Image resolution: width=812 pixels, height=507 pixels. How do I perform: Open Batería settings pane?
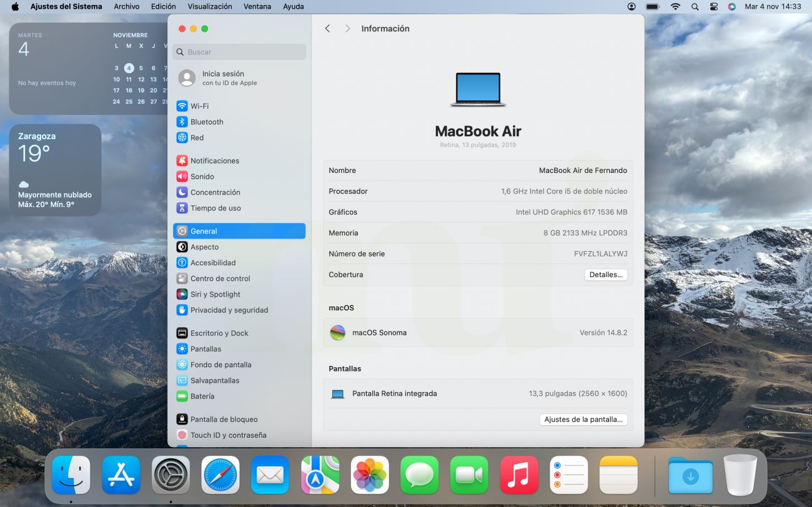point(202,396)
